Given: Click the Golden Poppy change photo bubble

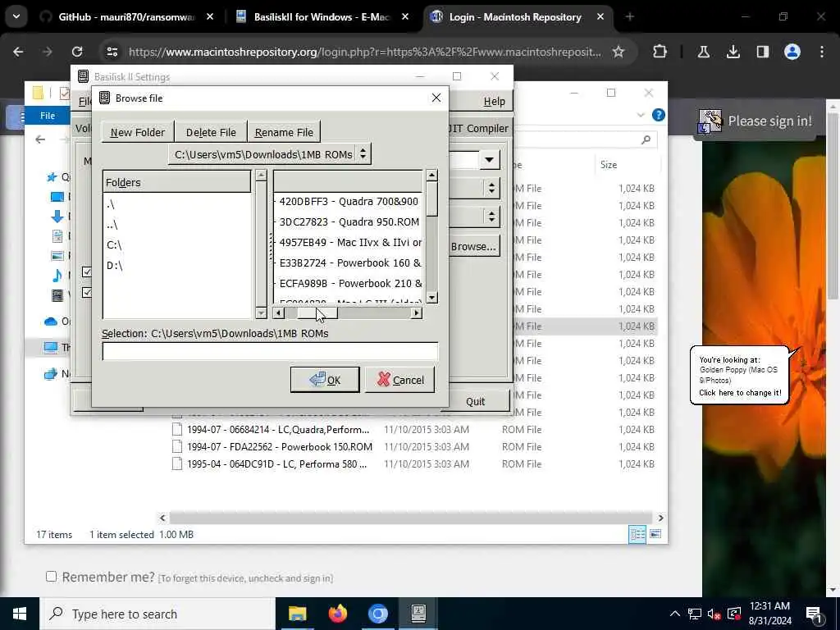Looking at the screenshot, I should click(x=740, y=376).
